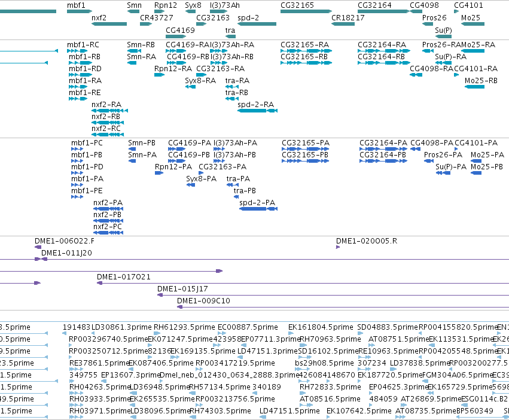Select EST EK107642.5prime label

(x=359, y=411)
